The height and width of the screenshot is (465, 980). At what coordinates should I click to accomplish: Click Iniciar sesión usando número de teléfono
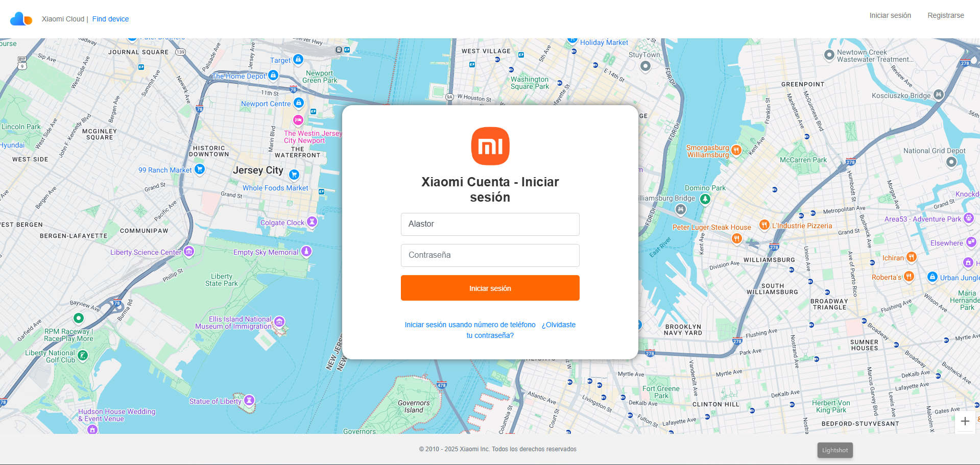pyautogui.click(x=470, y=325)
